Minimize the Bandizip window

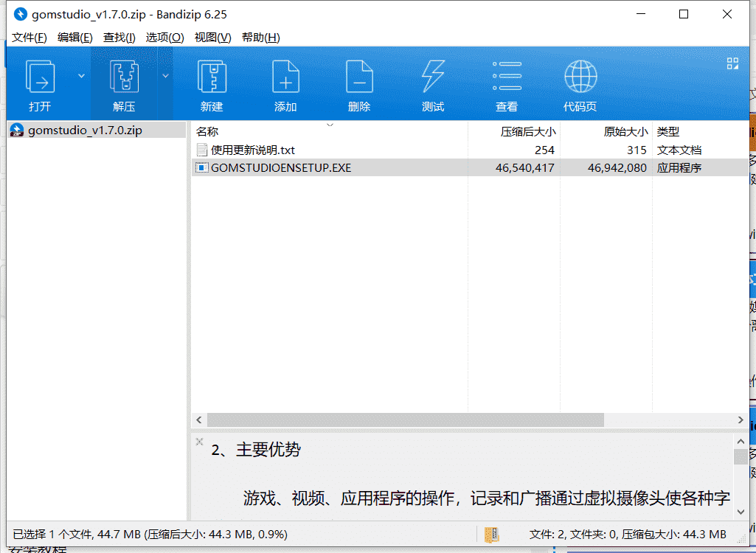click(641, 14)
